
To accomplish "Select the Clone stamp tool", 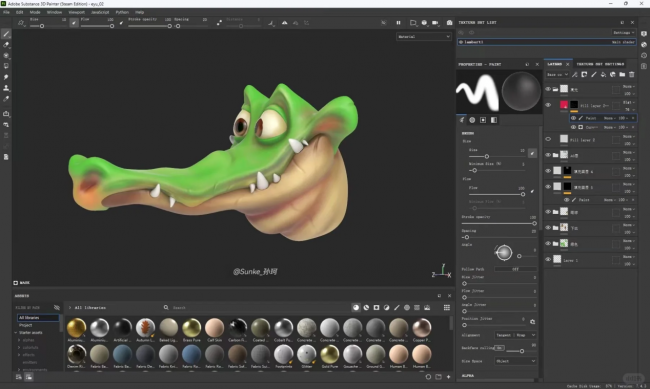I will pos(6,88).
